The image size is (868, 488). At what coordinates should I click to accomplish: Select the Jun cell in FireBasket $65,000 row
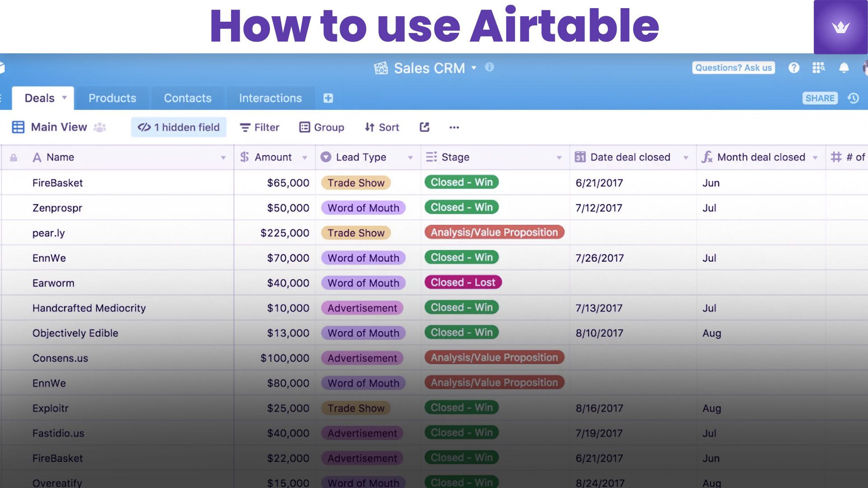(761, 183)
